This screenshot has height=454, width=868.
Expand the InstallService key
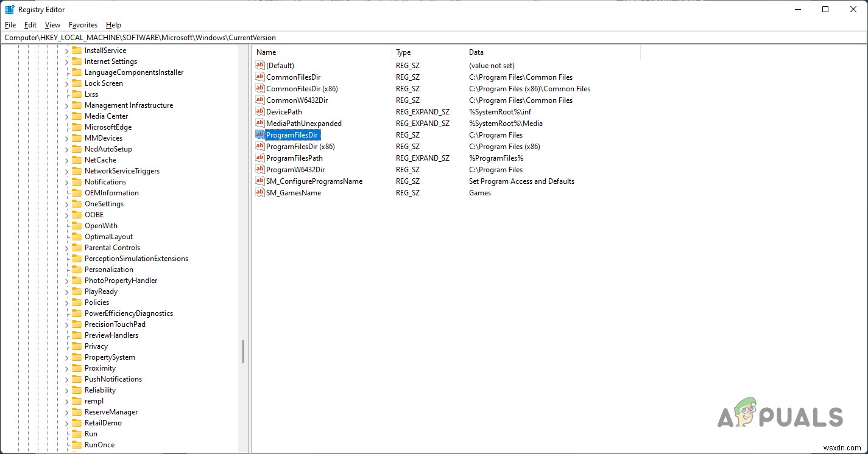tap(67, 51)
